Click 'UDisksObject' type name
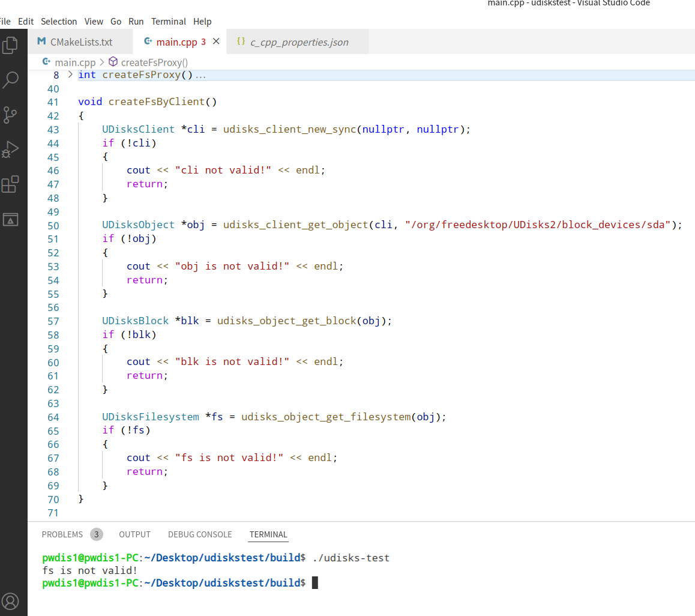The image size is (695, 616). tap(139, 225)
